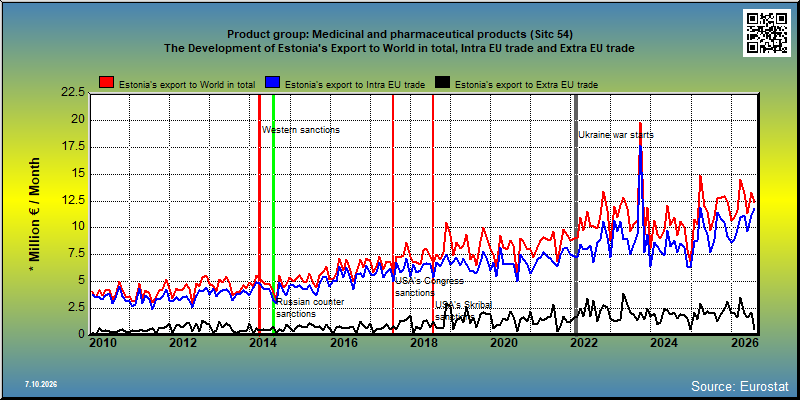Click the 2010 x-axis label
The height and width of the screenshot is (400, 800).
click(103, 342)
